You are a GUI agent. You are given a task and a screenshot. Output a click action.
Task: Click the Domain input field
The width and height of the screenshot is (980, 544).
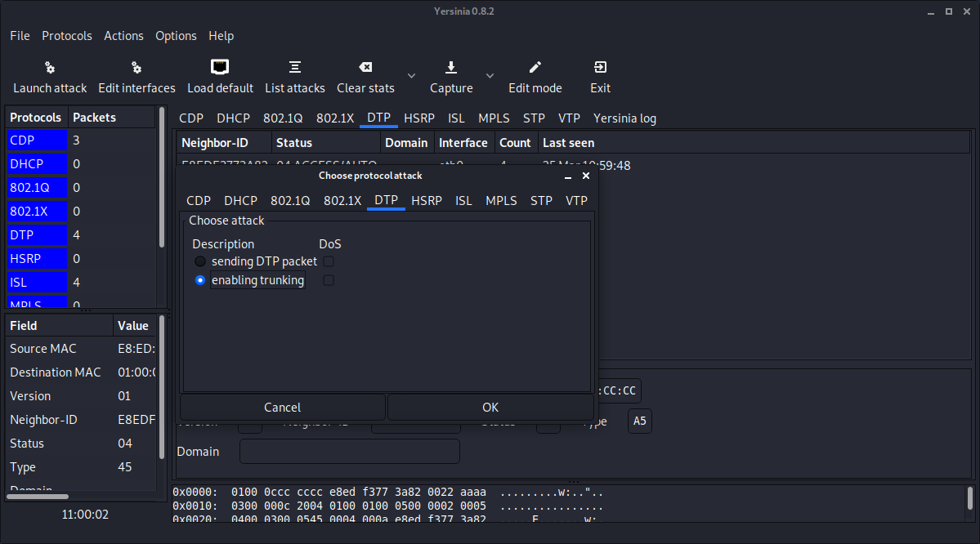pyautogui.click(x=349, y=452)
